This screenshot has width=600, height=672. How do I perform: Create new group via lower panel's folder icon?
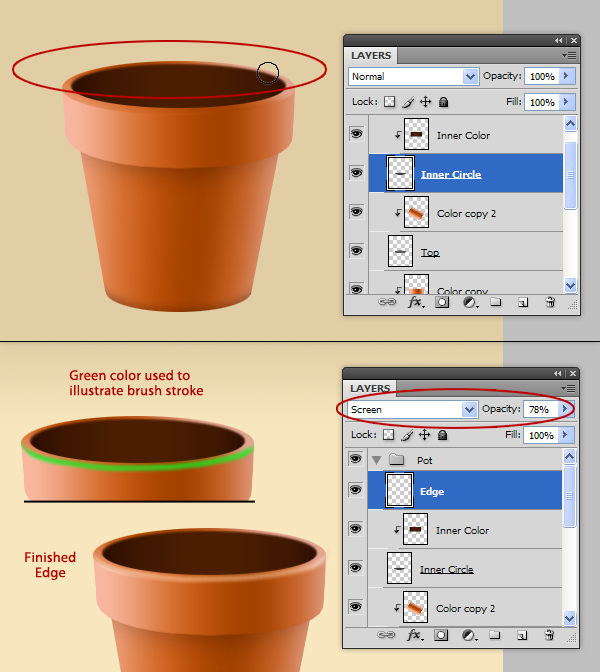pos(495,634)
